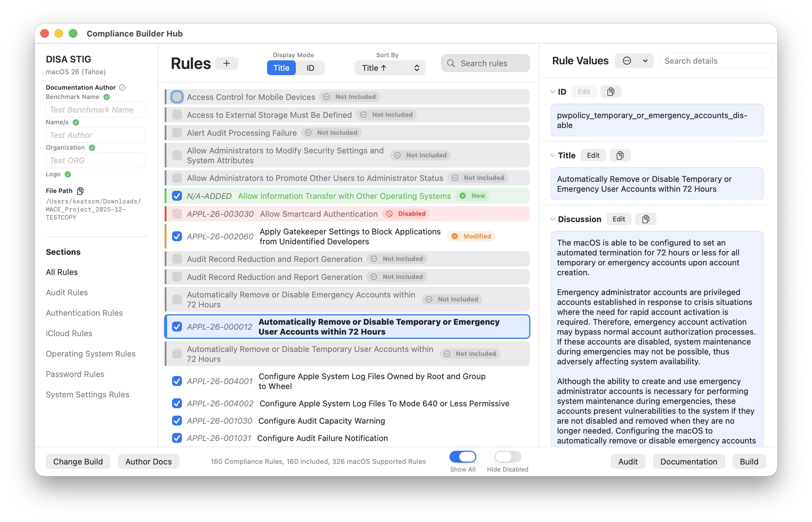Screen dimensions: 812x522
Task: Click the pencil icon beside Documentation Author
Action: point(123,87)
